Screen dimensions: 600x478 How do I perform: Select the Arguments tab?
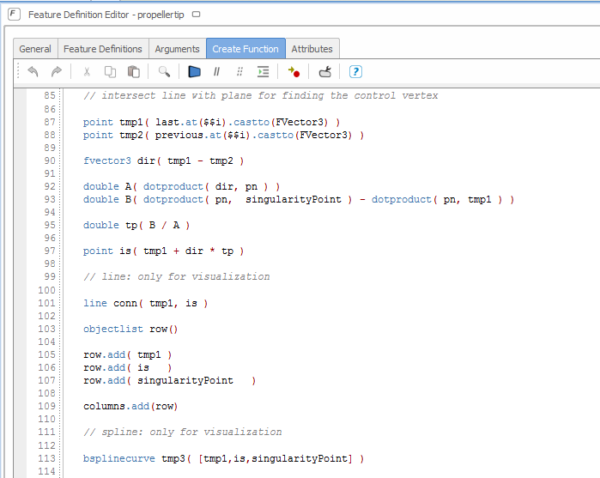click(177, 48)
